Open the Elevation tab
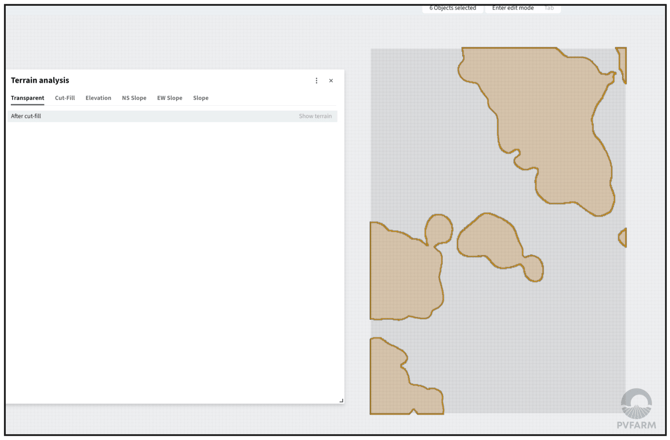670x440 pixels. click(98, 98)
